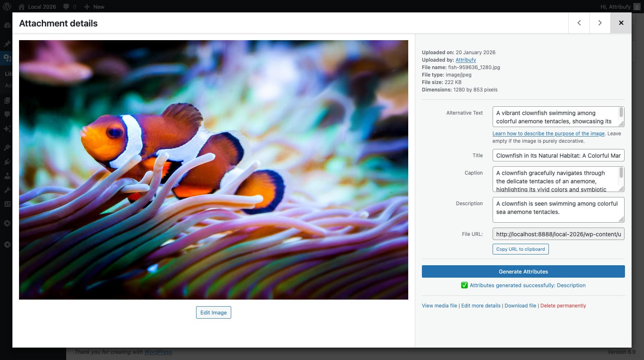The width and height of the screenshot is (644, 360).
Task: Collapse the admin menu with the arrow icon
Action: point(7,245)
